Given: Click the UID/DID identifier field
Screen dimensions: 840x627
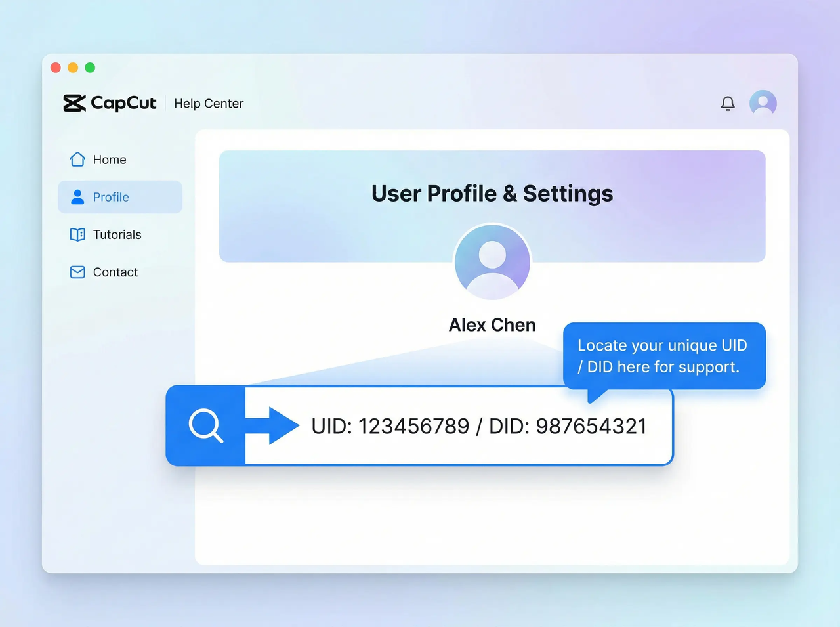Looking at the screenshot, I should tap(478, 425).
